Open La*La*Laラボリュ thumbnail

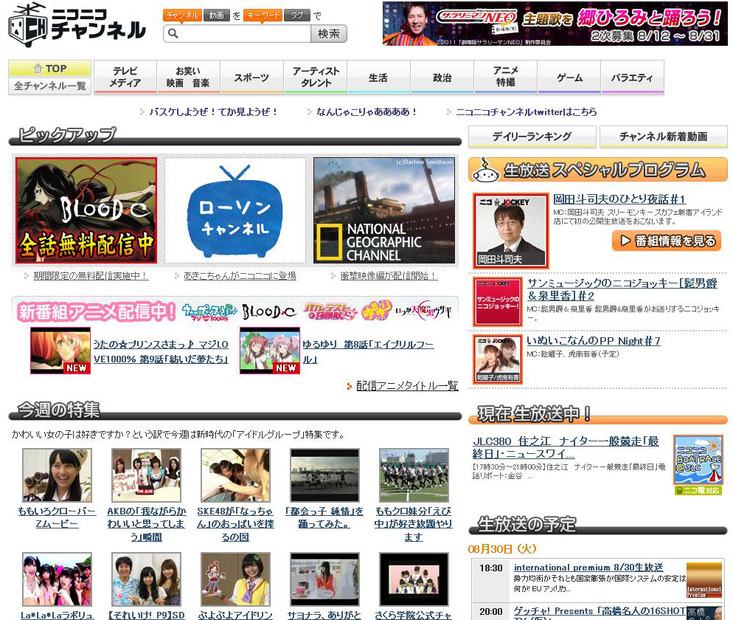(x=57, y=579)
